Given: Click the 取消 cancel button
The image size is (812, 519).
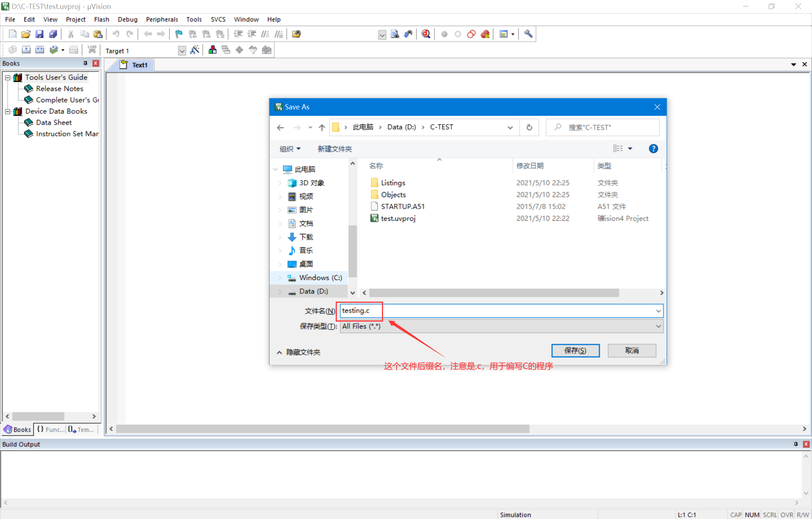Looking at the screenshot, I should 632,351.
